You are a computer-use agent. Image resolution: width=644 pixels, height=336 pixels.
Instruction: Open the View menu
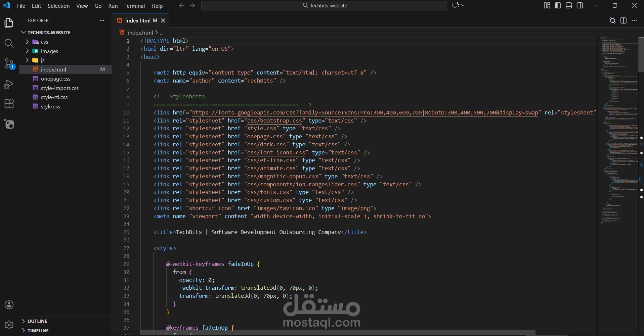click(x=82, y=6)
